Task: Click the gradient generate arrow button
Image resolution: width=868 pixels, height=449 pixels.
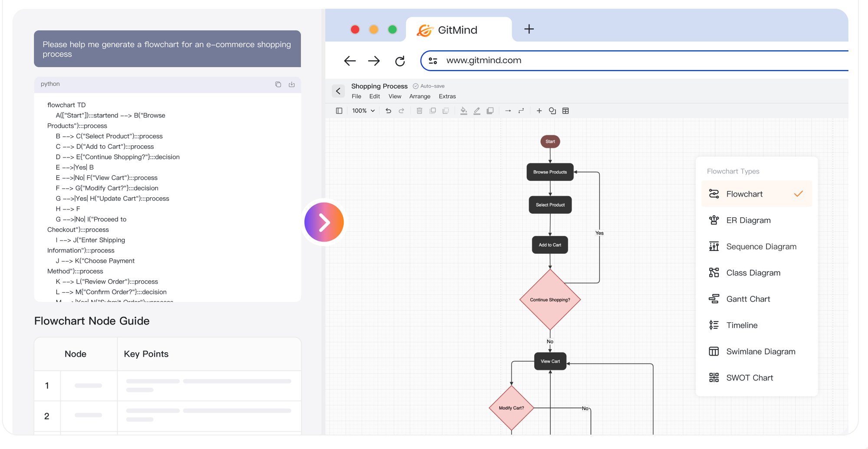Action: 324,222
